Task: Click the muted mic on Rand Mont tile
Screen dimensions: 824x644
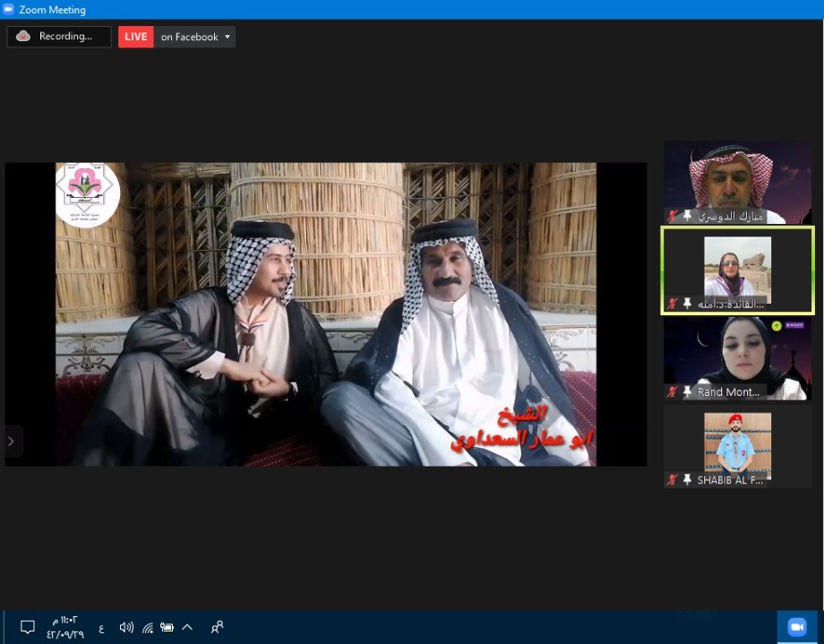Action: point(672,391)
